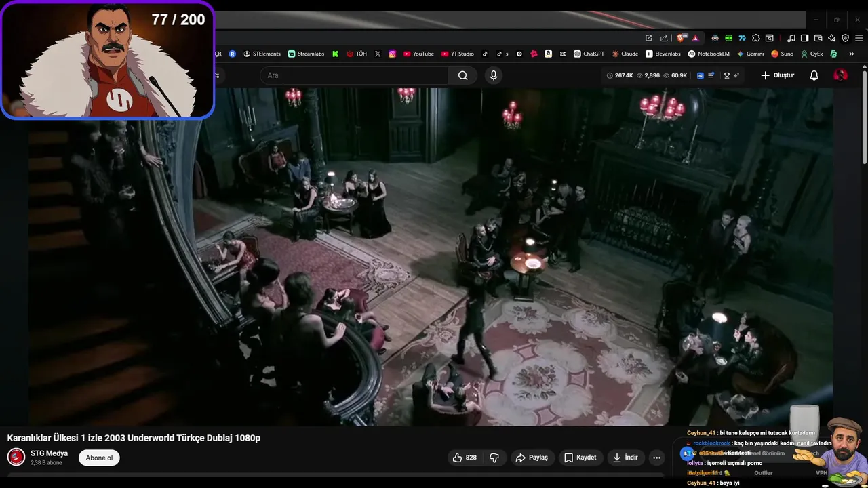Image resolution: width=868 pixels, height=488 pixels.
Task: Click the İndir download button
Action: pos(625,457)
